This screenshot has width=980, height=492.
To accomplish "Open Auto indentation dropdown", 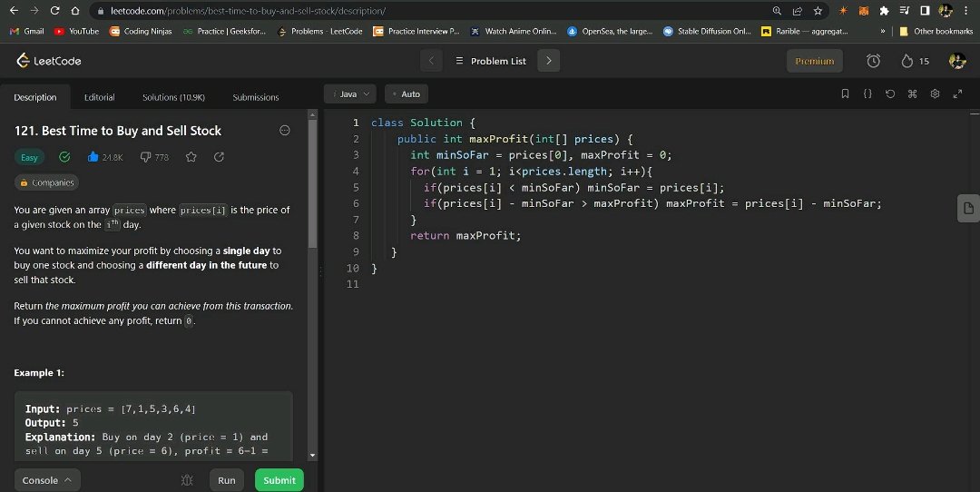I will tap(407, 93).
